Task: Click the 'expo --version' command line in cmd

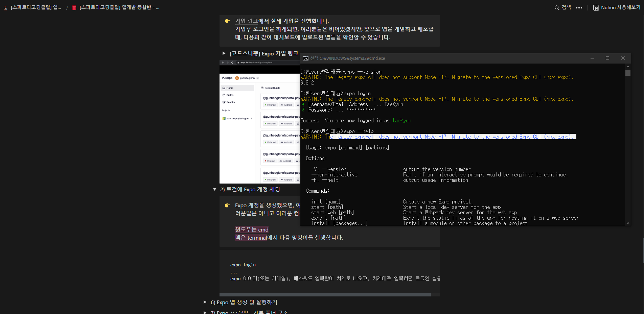Action: point(341,72)
